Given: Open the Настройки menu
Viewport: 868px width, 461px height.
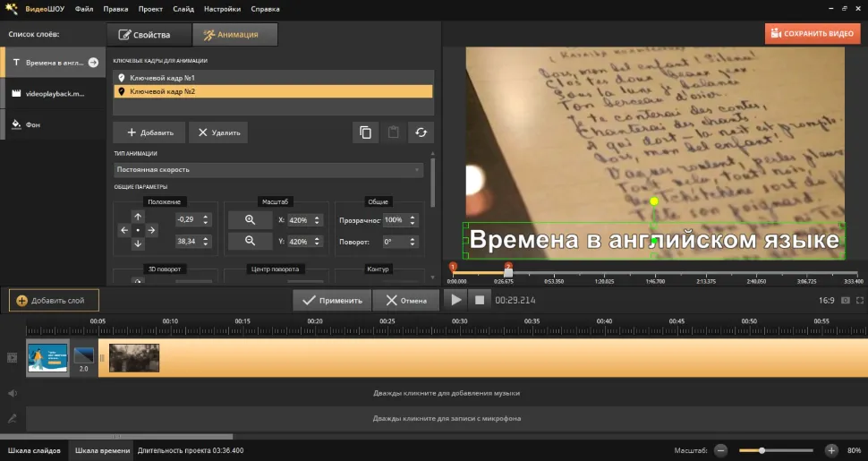Looking at the screenshot, I should point(222,9).
